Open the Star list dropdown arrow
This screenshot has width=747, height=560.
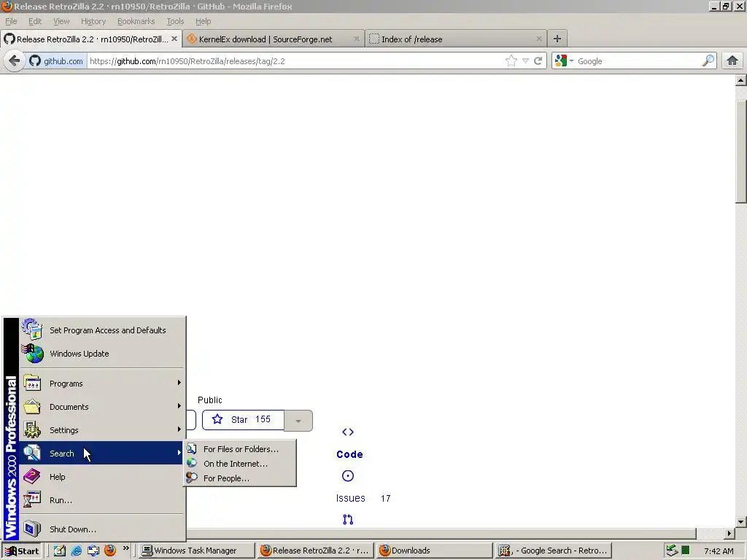tap(298, 421)
